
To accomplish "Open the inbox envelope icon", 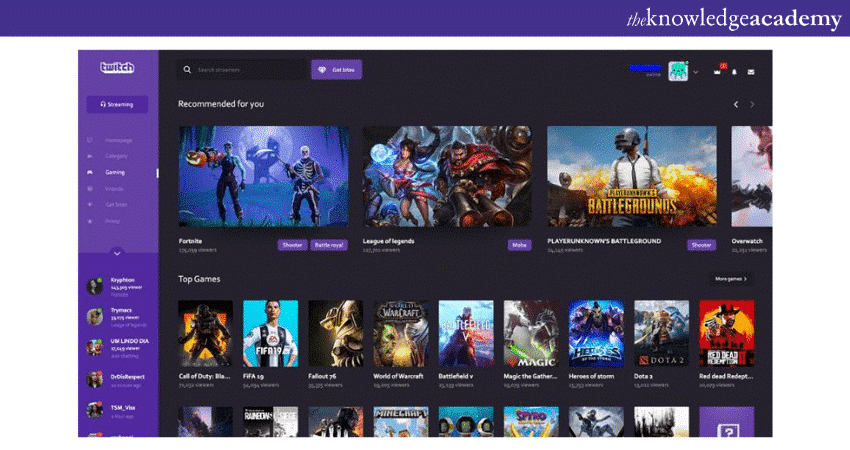I will click(751, 71).
